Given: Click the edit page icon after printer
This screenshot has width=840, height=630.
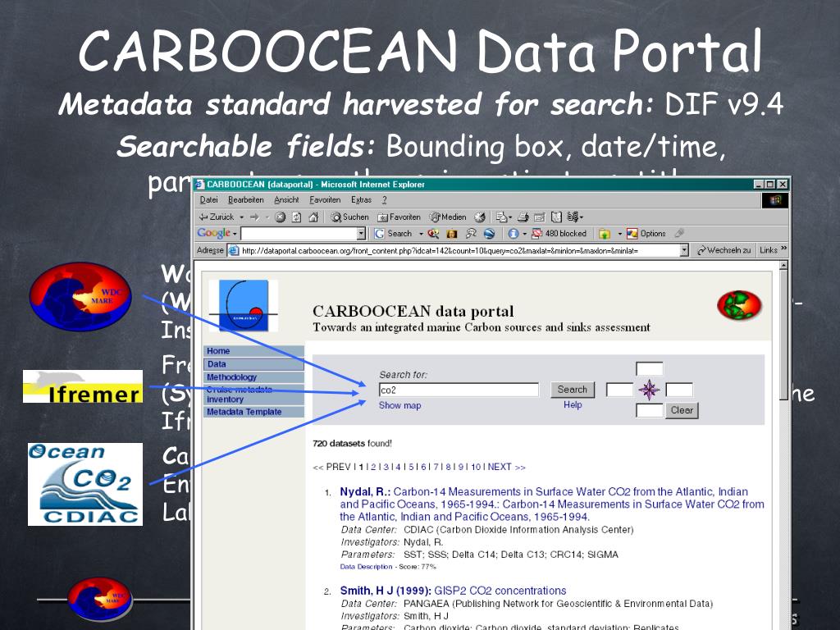Looking at the screenshot, I should [x=540, y=217].
